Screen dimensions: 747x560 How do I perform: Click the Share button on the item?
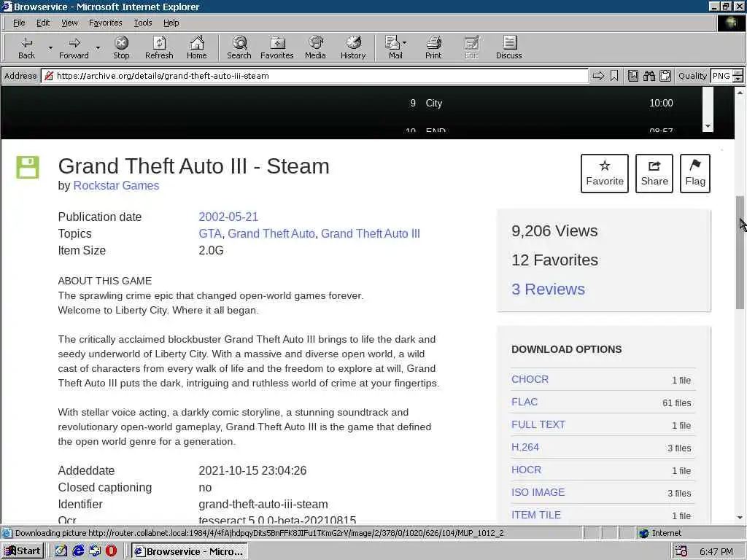(654, 174)
